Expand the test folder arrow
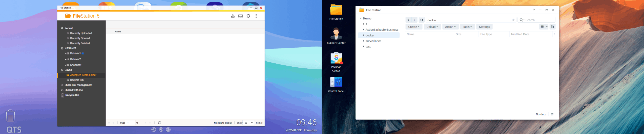644x134 pixels. [x=364, y=47]
